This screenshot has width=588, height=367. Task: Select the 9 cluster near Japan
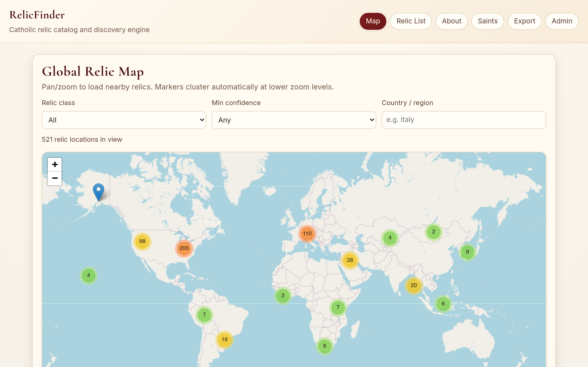[x=467, y=252]
